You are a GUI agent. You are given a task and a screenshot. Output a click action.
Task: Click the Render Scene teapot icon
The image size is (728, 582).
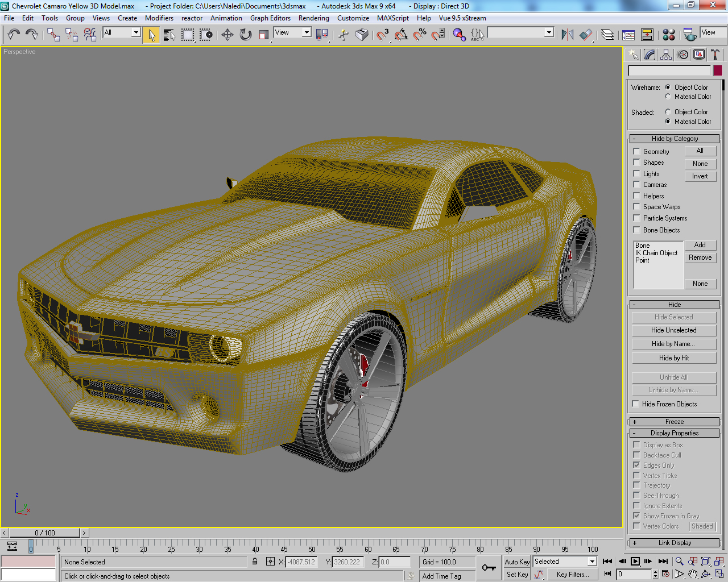[690, 35]
